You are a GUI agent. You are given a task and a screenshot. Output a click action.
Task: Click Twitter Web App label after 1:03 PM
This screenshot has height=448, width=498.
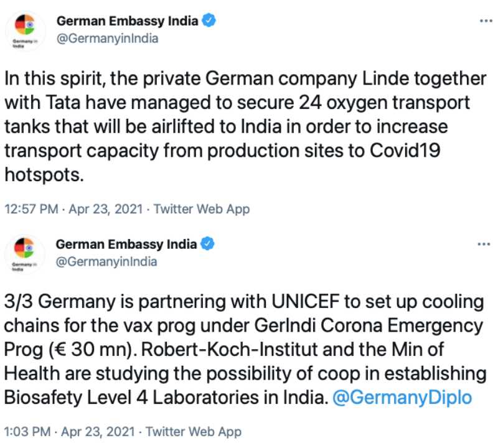point(192,431)
